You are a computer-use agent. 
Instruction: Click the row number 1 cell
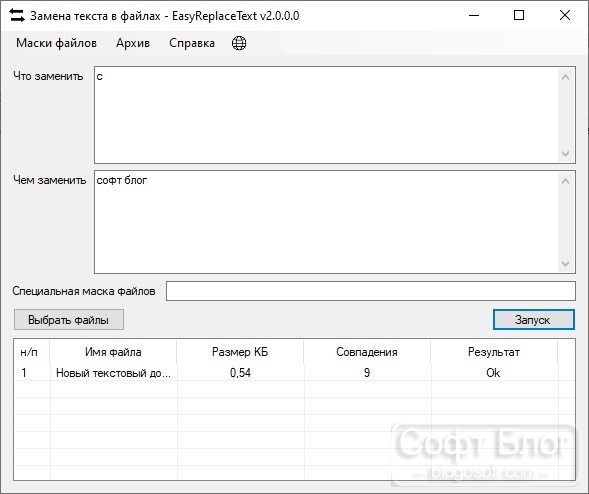pyautogui.click(x=24, y=373)
